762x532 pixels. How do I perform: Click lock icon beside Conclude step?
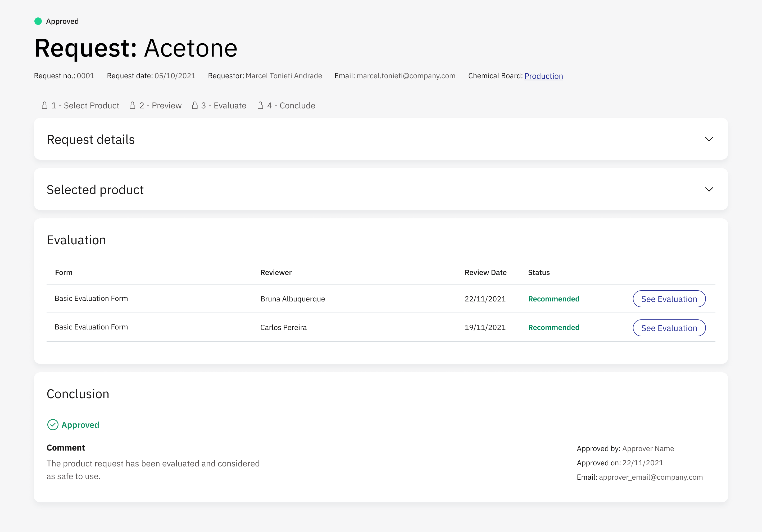(x=261, y=106)
